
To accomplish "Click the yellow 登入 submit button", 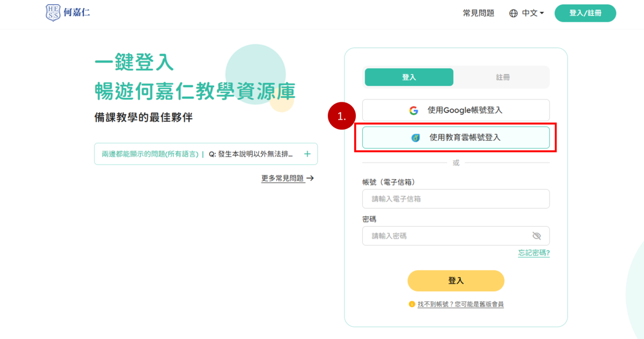I will [456, 280].
